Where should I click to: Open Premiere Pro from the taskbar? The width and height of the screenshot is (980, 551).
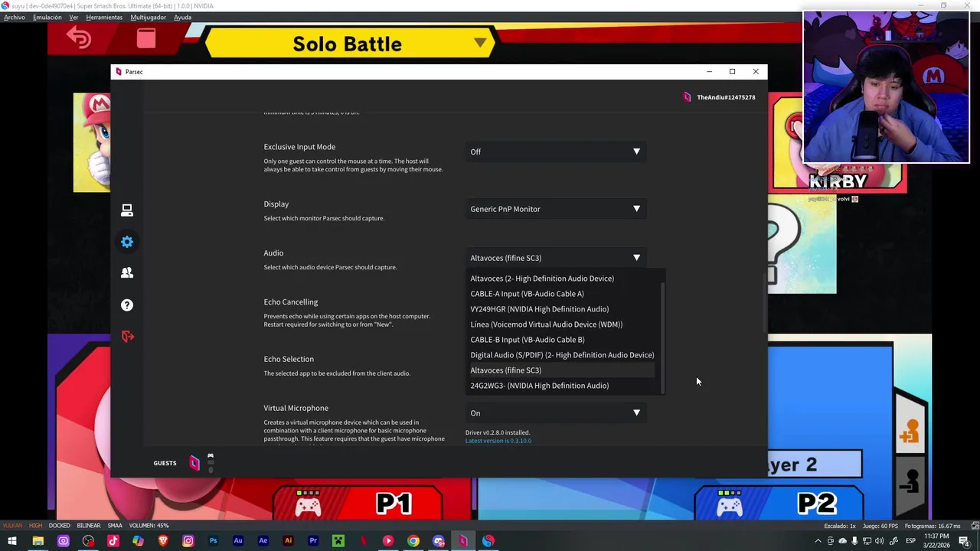(x=313, y=541)
